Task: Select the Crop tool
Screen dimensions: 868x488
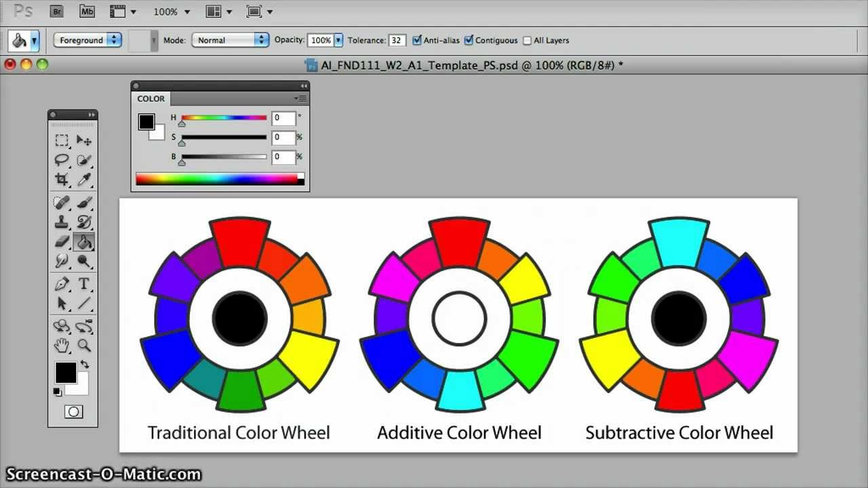Action: [x=62, y=180]
